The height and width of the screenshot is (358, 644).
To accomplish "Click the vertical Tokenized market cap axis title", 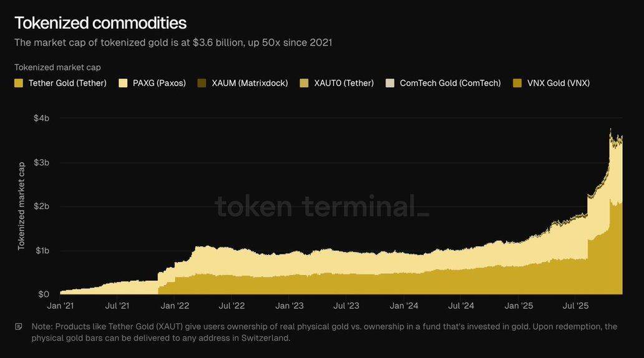I will (x=21, y=206).
